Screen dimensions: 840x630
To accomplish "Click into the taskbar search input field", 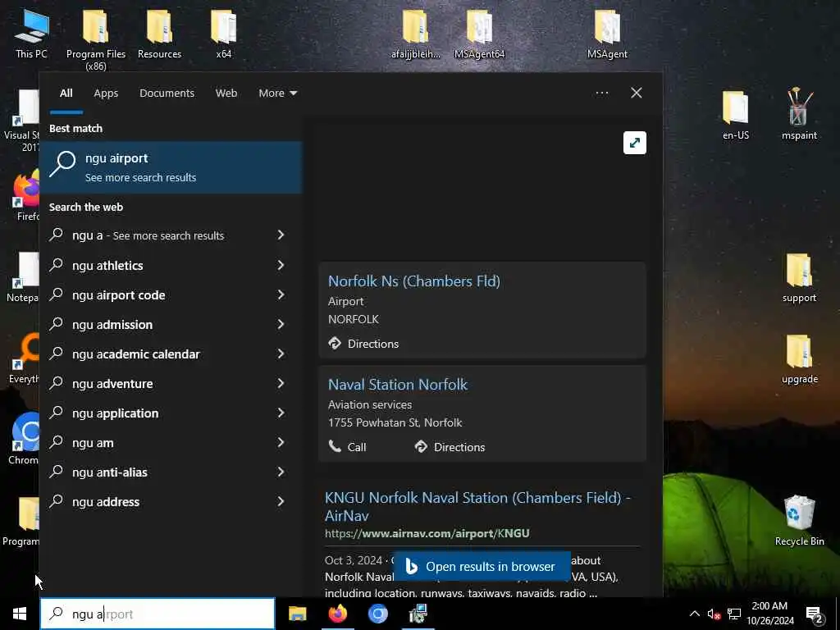I will [x=157, y=614].
